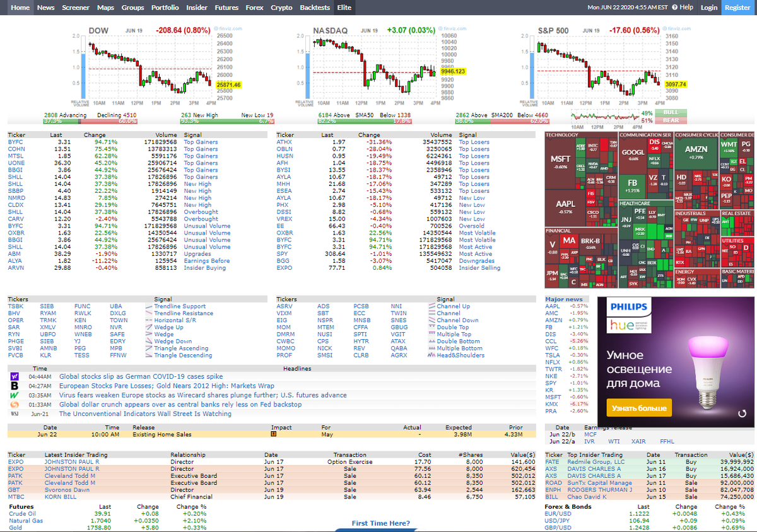The height and width of the screenshot is (532, 757).
Task: Open the DOW intraday chart
Action: tap(156, 65)
